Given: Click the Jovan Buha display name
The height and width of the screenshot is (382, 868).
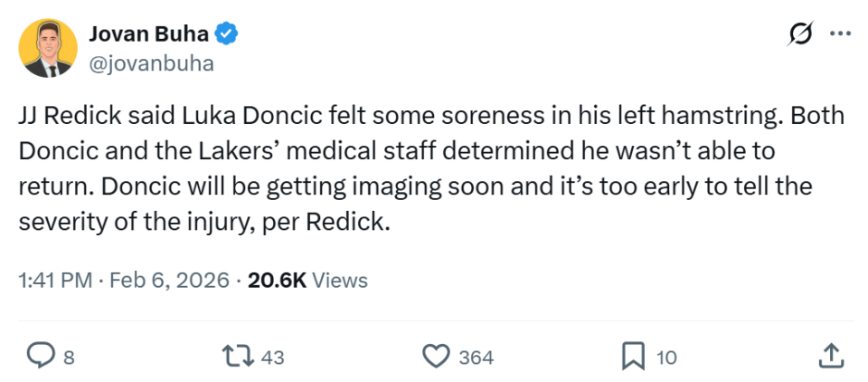Looking at the screenshot, I should point(148,34).
